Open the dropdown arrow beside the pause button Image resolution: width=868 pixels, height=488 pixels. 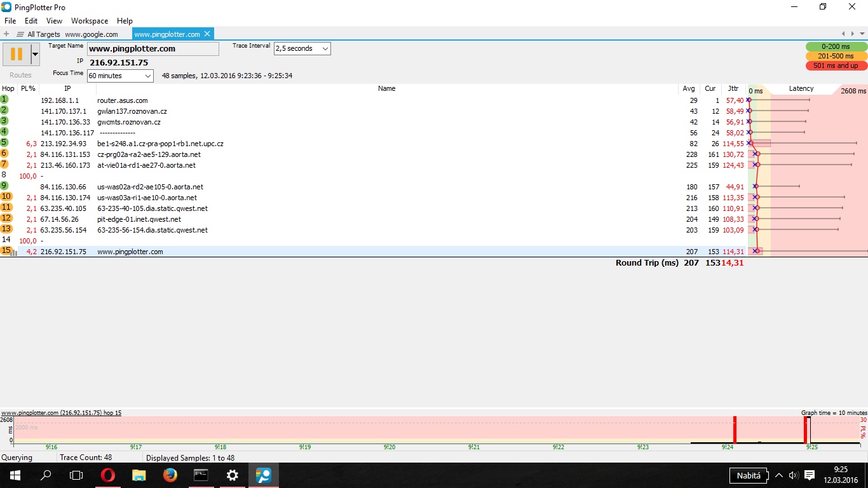pos(35,54)
